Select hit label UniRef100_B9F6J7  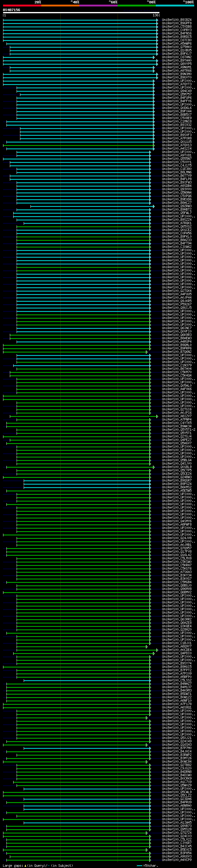point(176,54)
